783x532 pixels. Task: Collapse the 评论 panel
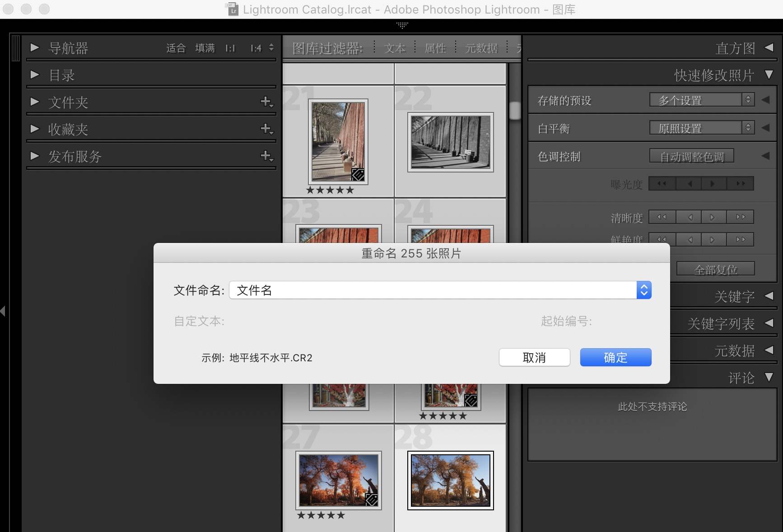pos(769,377)
